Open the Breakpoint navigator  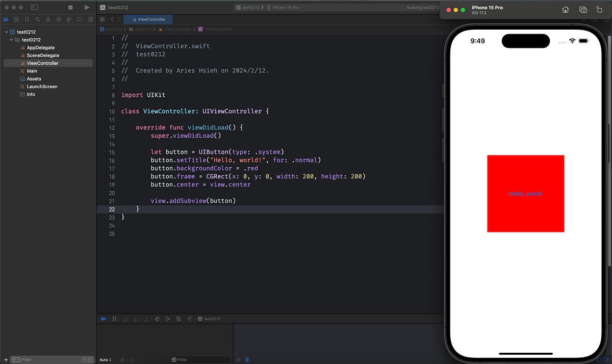pyautogui.click(x=80, y=19)
